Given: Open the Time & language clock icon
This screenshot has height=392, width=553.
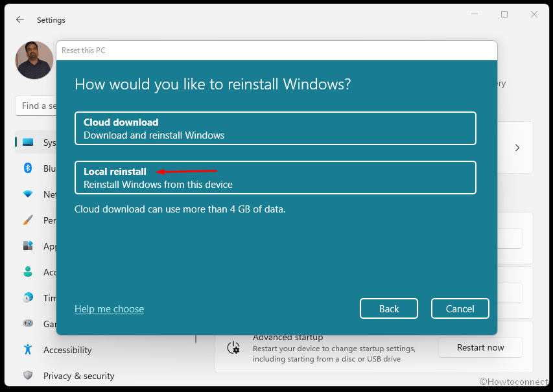Looking at the screenshot, I should pyautogui.click(x=28, y=297).
